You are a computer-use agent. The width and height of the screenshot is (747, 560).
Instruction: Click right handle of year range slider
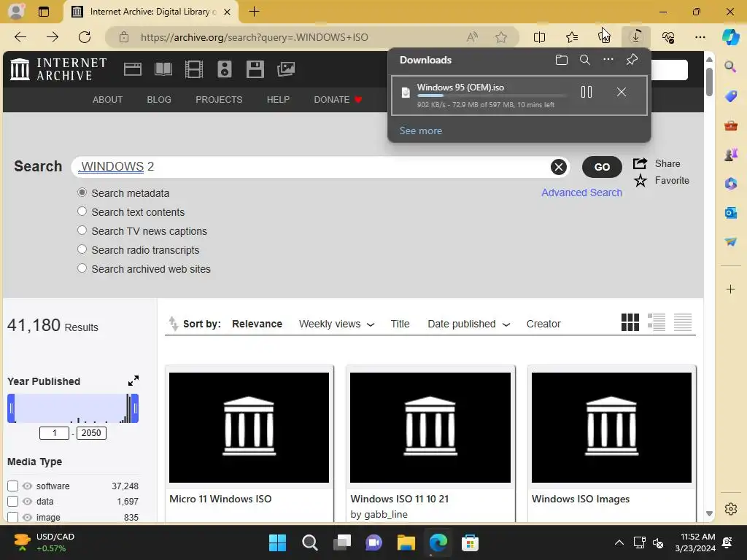pyautogui.click(x=135, y=408)
